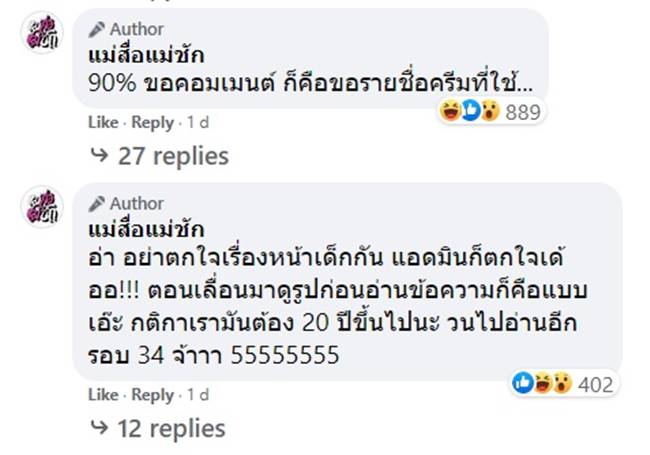
Task: Click the wow emoji next to 402
Action: [x=561, y=383]
